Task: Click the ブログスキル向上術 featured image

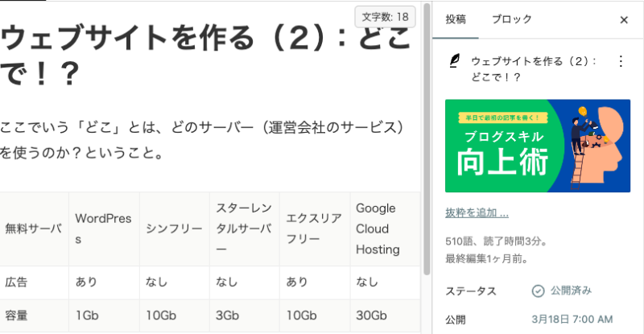Action: (538, 146)
